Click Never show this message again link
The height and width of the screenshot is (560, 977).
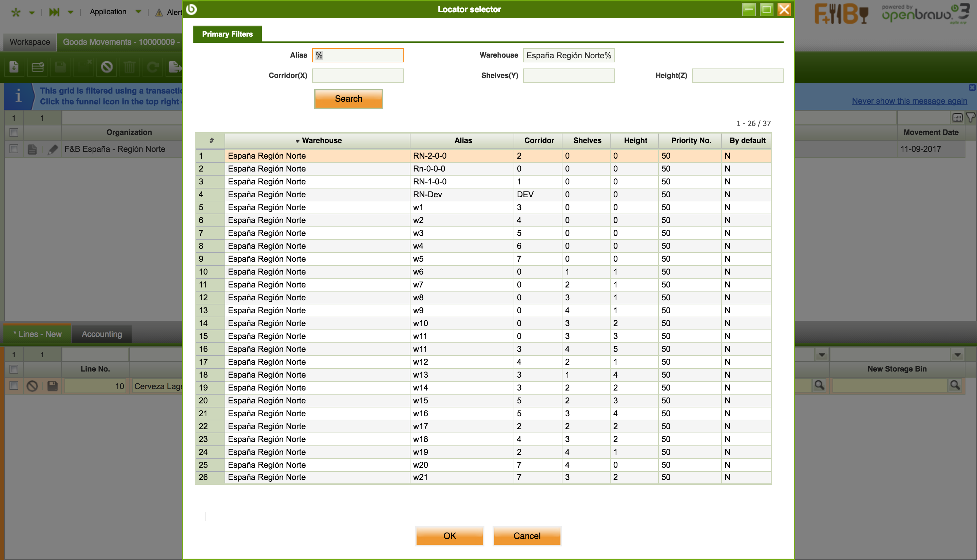click(909, 101)
